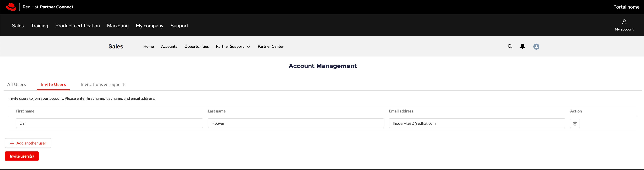Screen dimensions: 644x170
Task: Open My account person icon
Action: (x=624, y=22)
